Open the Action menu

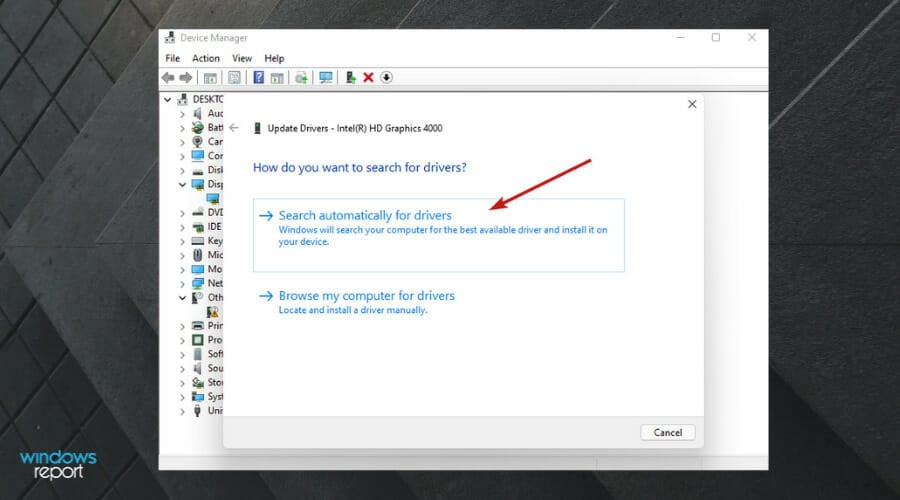point(205,58)
